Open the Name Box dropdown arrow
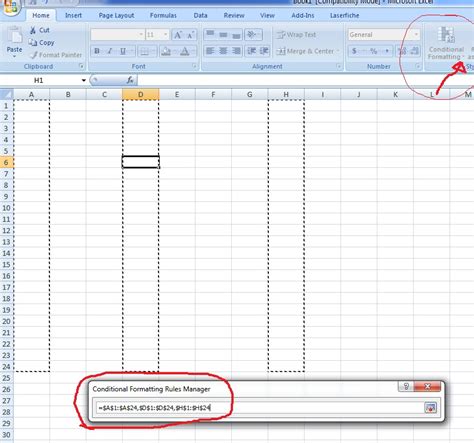Viewport: 474px width, 443px height. [84, 80]
